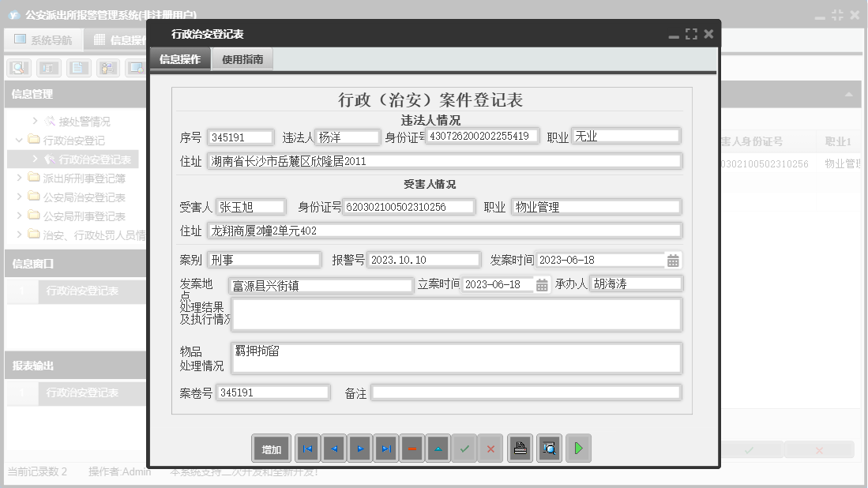
Task: Open the print dialog via printer icon
Action: click(519, 449)
